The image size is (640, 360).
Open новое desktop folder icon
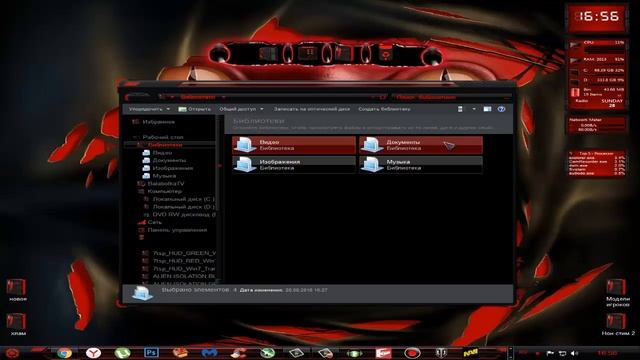[x=17, y=290]
